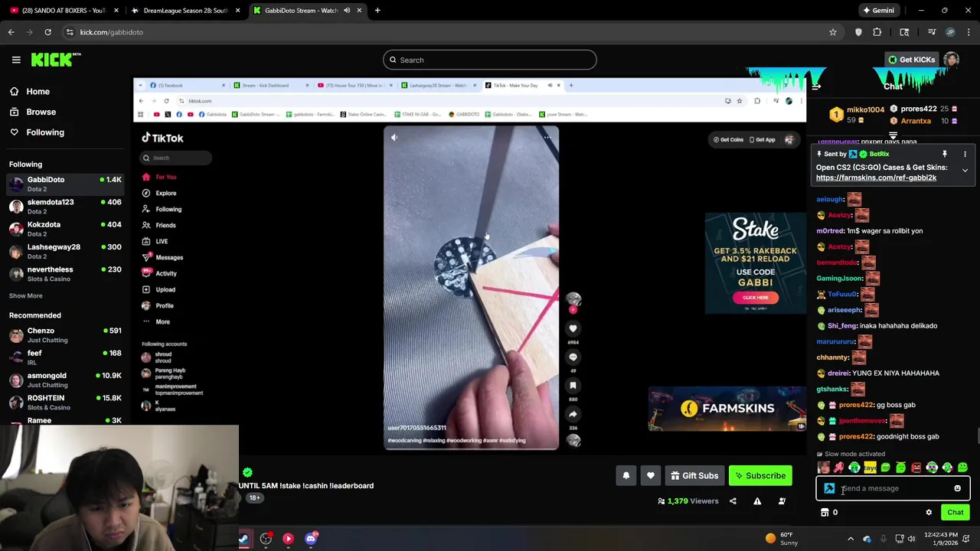This screenshot has height=551, width=980.
Task: Open user profile avatar menu
Action: [x=952, y=60]
